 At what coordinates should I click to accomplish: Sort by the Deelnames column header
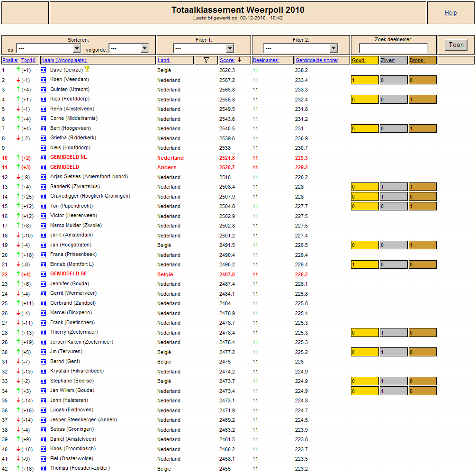tap(266, 61)
